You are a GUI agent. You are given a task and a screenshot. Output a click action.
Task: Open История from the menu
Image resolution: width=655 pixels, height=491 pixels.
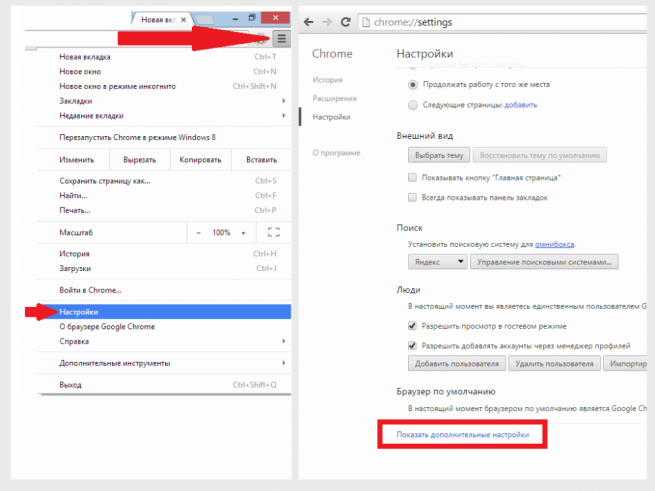(x=164, y=254)
